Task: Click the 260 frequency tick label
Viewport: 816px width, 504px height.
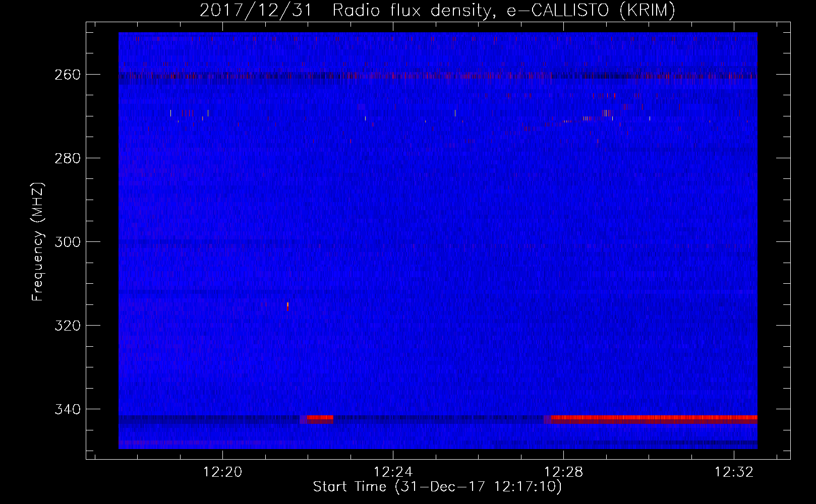Action: click(67, 75)
